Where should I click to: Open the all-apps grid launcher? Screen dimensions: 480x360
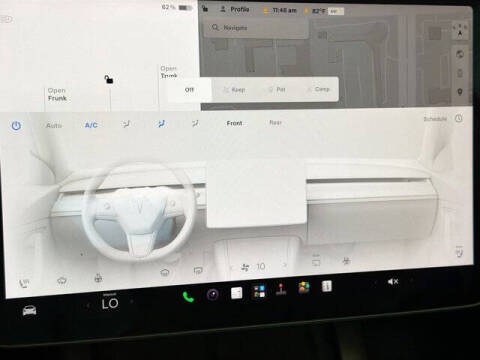[259, 291]
